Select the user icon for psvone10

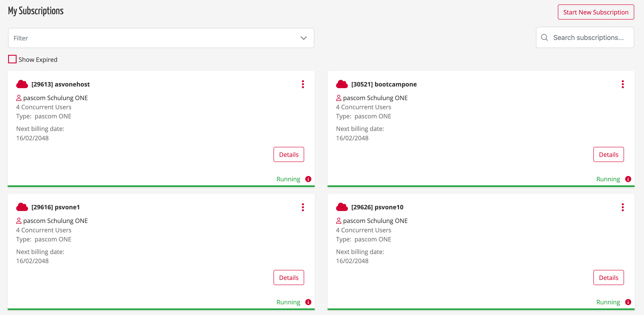(338, 221)
